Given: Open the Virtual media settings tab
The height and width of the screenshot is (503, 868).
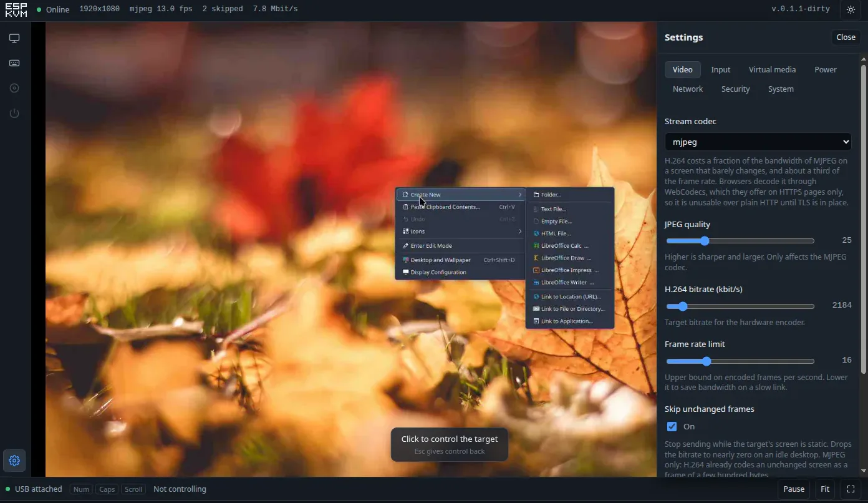Looking at the screenshot, I should (772, 69).
